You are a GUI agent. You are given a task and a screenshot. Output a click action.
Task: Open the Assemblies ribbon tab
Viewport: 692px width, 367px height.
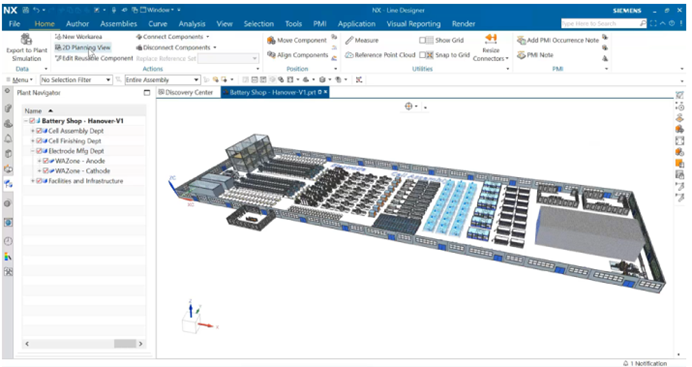click(x=118, y=24)
